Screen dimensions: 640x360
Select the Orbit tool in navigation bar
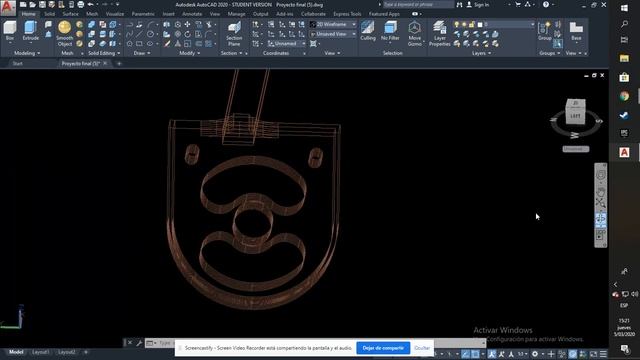[x=600, y=219]
